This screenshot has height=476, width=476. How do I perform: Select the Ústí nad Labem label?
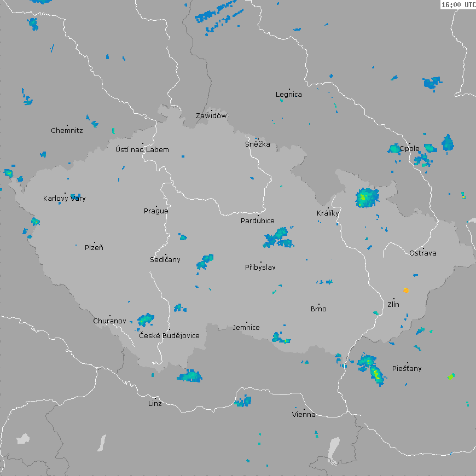tap(142, 150)
